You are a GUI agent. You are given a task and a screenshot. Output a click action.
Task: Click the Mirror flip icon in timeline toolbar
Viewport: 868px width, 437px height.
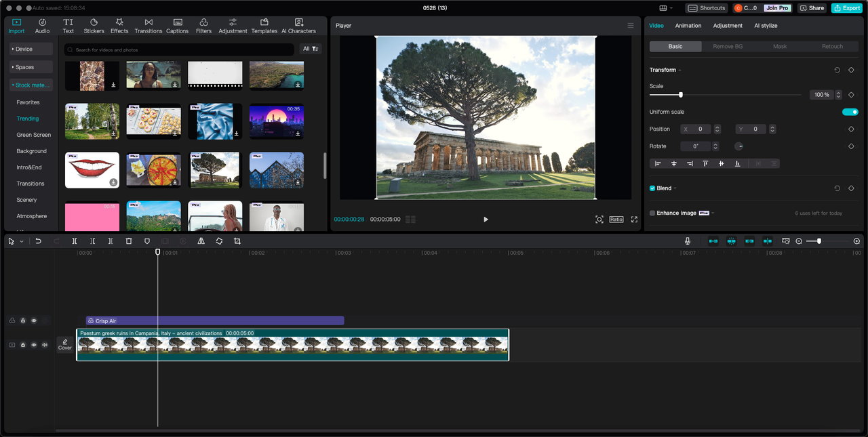click(x=201, y=241)
